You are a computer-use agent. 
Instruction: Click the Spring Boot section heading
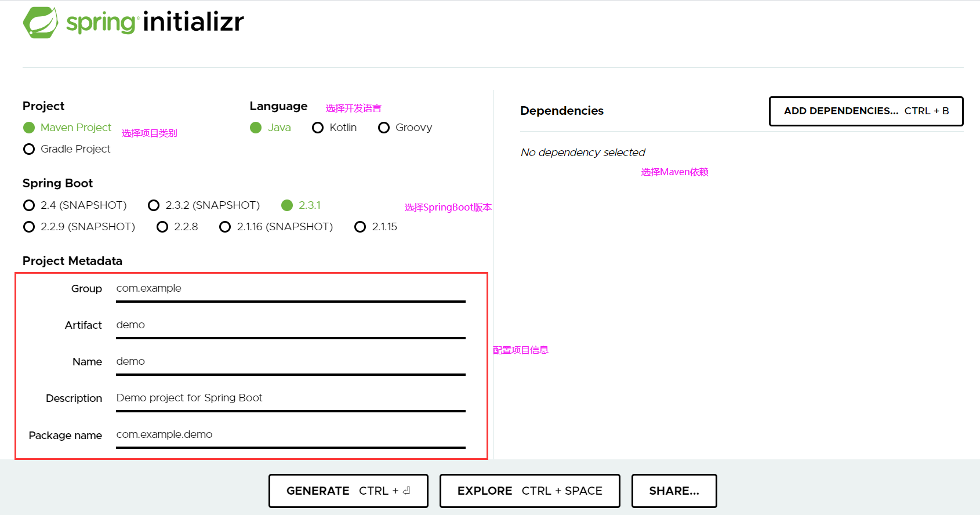coord(57,183)
